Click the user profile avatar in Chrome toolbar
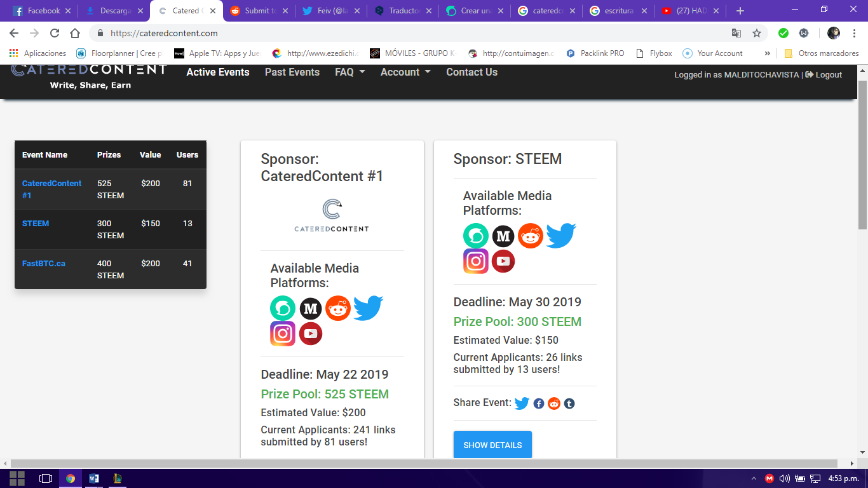Viewport: 868px width, 488px height. 834,33
